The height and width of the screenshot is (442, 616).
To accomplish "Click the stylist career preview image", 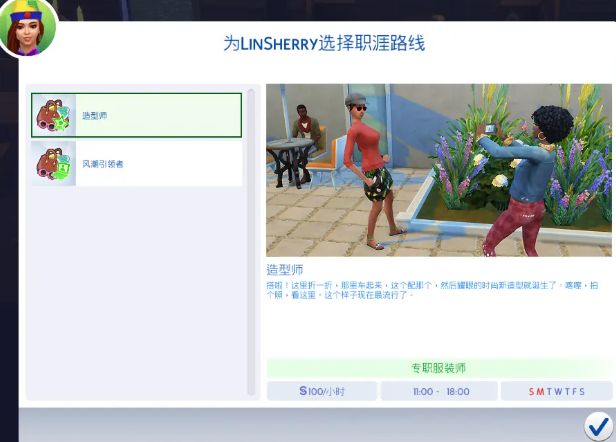I will tap(439, 170).
